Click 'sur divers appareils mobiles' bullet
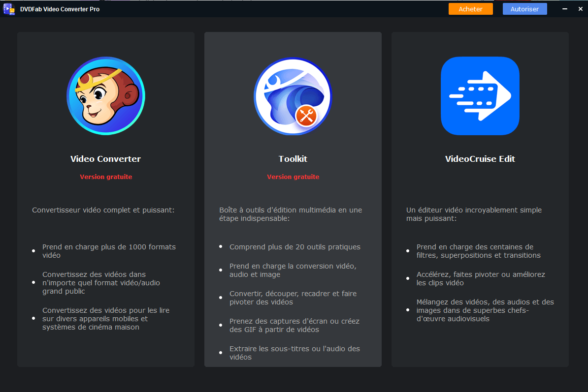 [x=106, y=319]
